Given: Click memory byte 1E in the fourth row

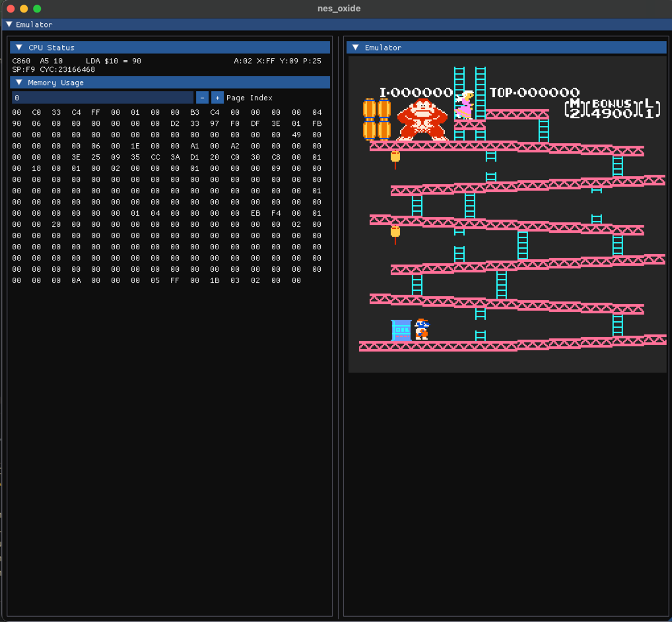Looking at the screenshot, I should click(x=135, y=146).
